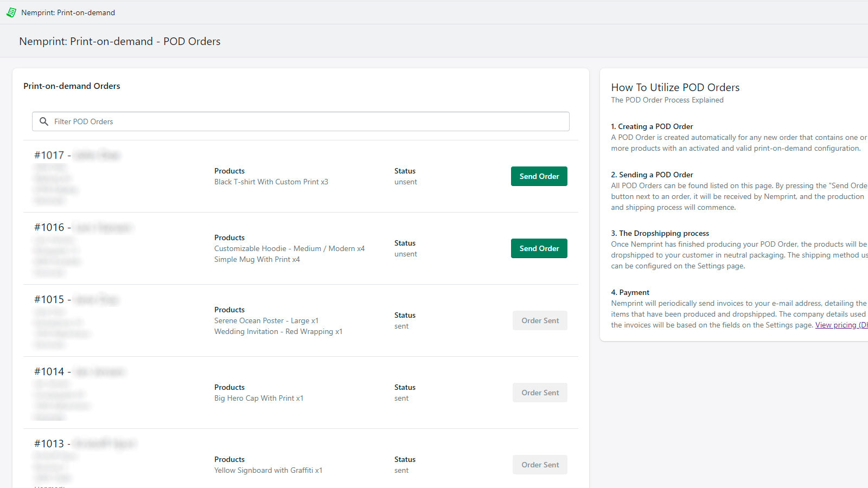
Task: Click the Nemprint: Print-on-demand tab title
Action: [x=68, y=12]
